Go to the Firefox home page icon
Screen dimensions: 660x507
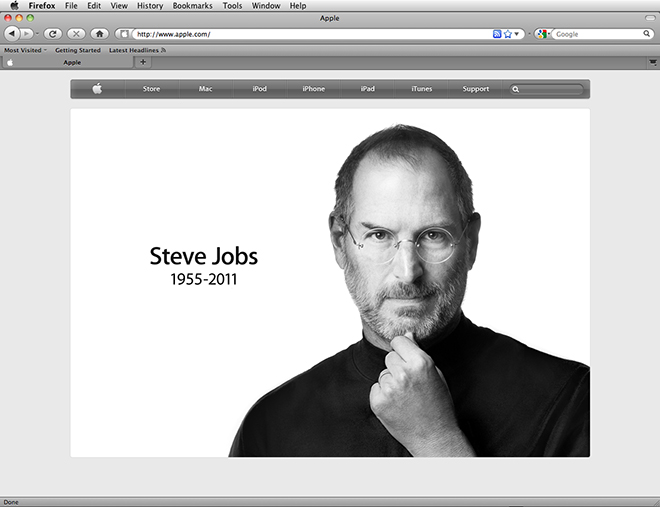tap(100, 34)
